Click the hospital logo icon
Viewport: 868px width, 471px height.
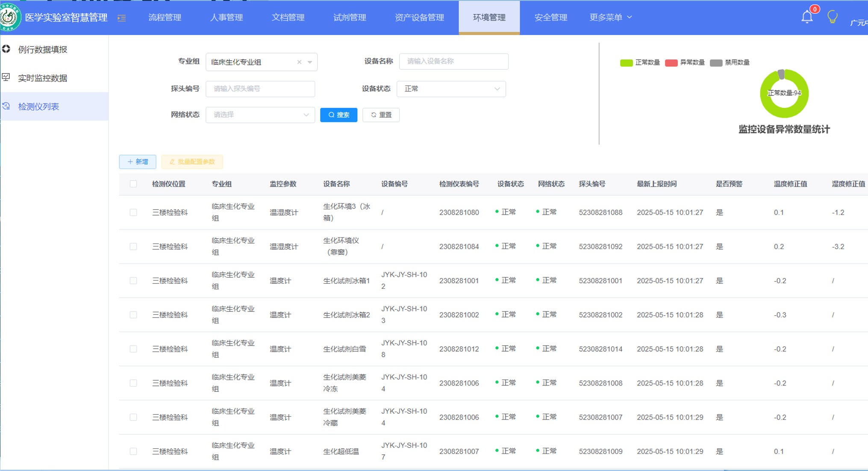[10, 17]
